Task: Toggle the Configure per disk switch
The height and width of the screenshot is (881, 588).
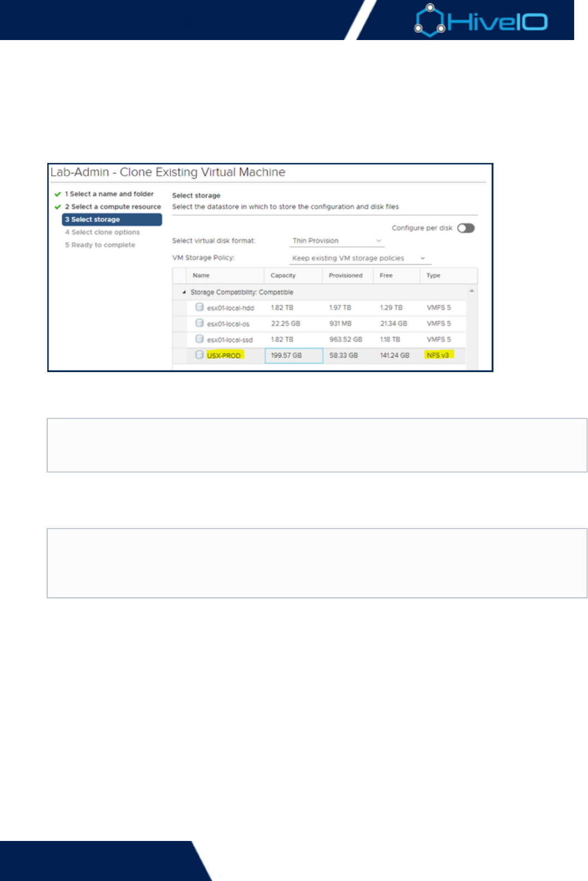Action: [x=466, y=228]
